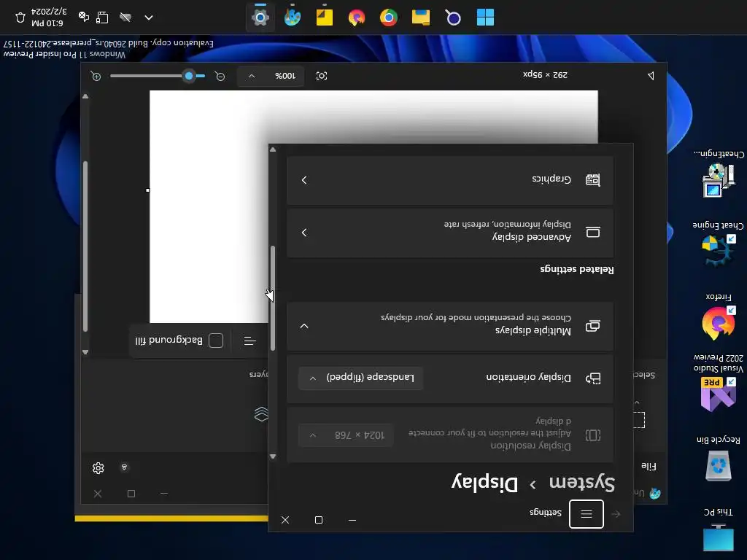Collapse the Multiple displays section

[304, 326]
